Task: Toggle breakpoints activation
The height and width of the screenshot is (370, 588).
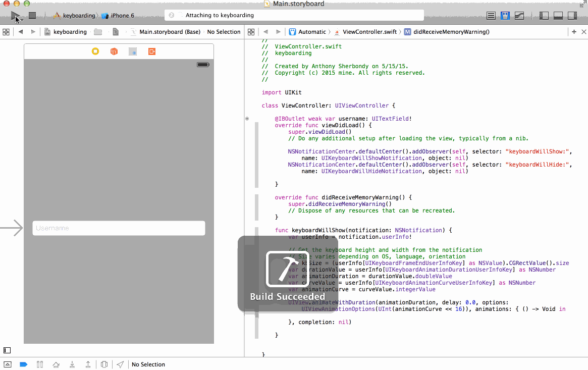Action: pos(23,364)
